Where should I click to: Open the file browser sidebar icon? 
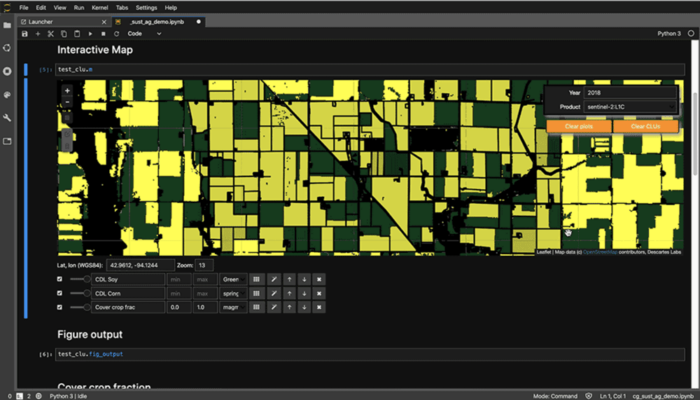point(7,25)
